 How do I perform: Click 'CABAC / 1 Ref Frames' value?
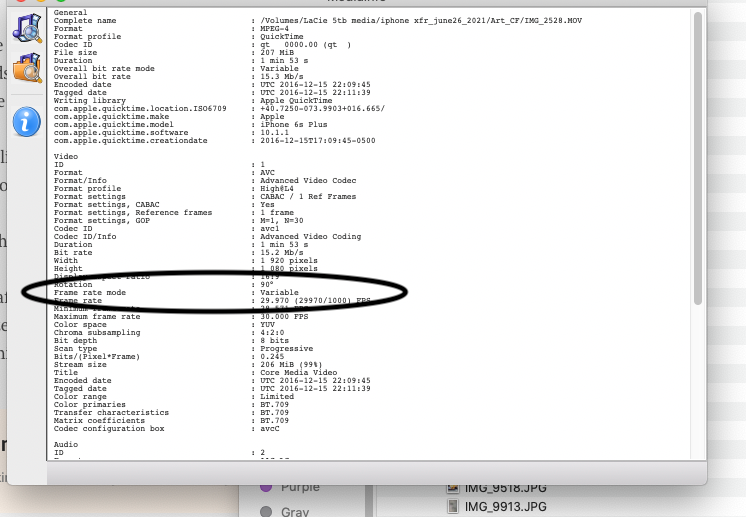[x=308, y=196]
